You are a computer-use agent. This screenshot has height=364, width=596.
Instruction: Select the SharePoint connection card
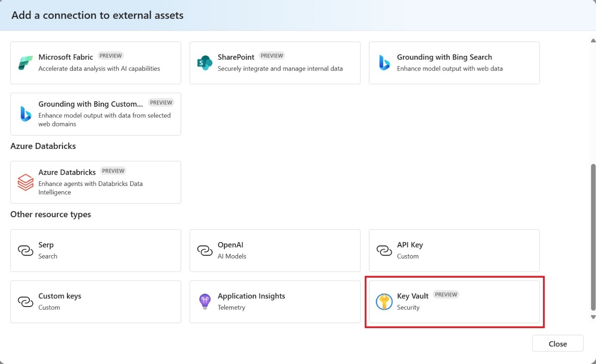pyautogui.click(x=274, y=63)
